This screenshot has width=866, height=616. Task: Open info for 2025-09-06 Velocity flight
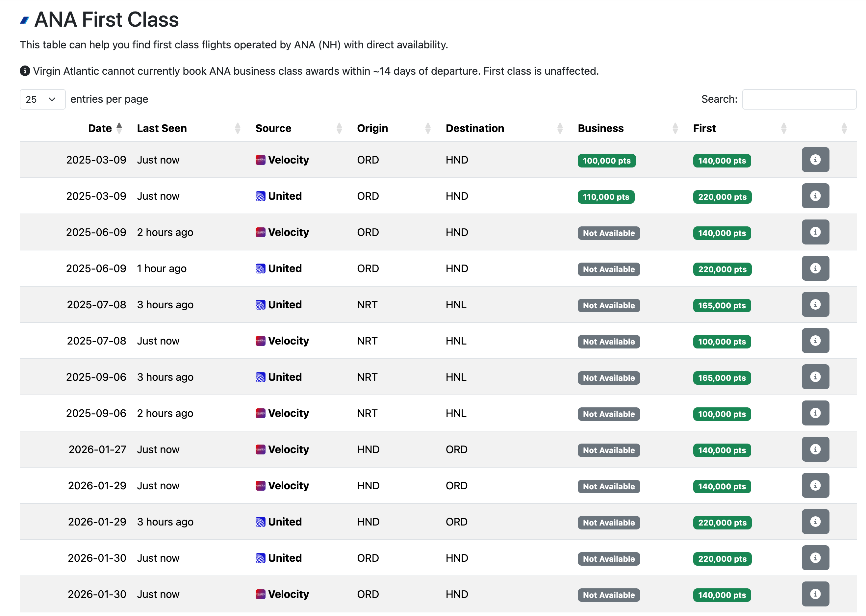tap(815, 413)
